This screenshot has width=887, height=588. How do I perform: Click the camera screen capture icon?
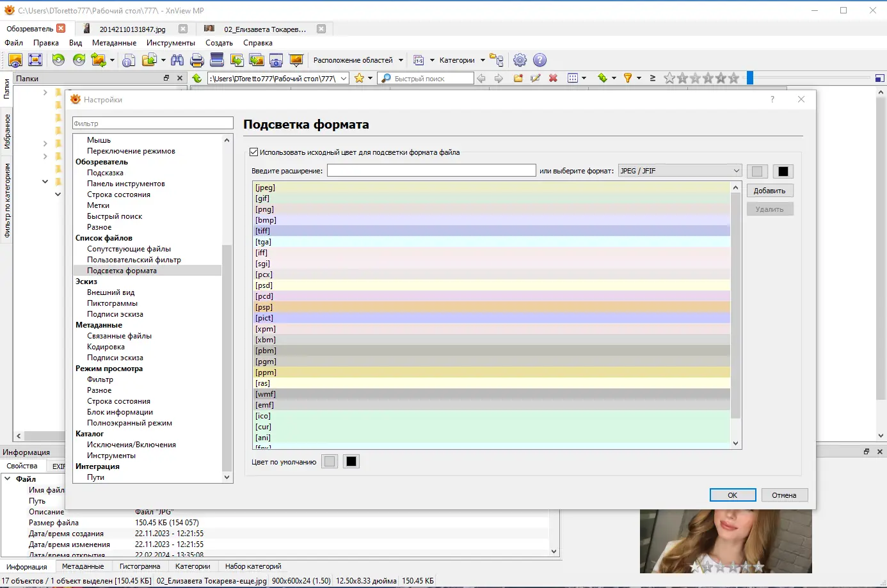click(x=276, y=60)
